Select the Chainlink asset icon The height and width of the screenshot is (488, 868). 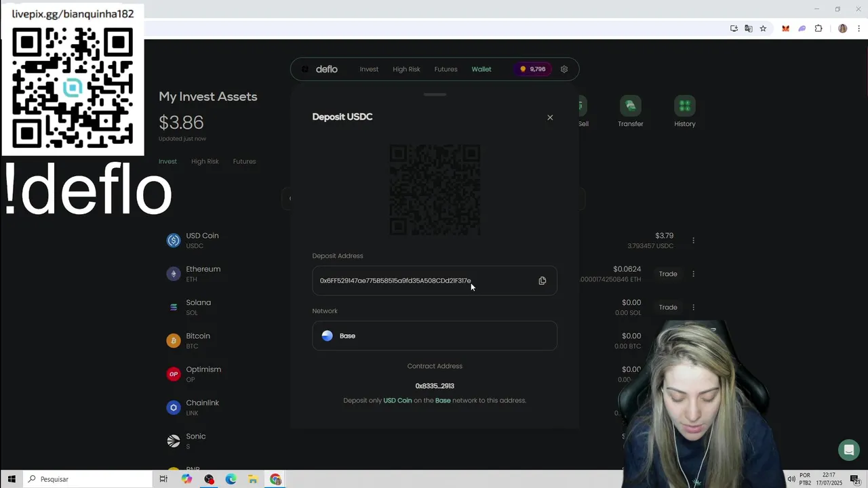(174, 407)
